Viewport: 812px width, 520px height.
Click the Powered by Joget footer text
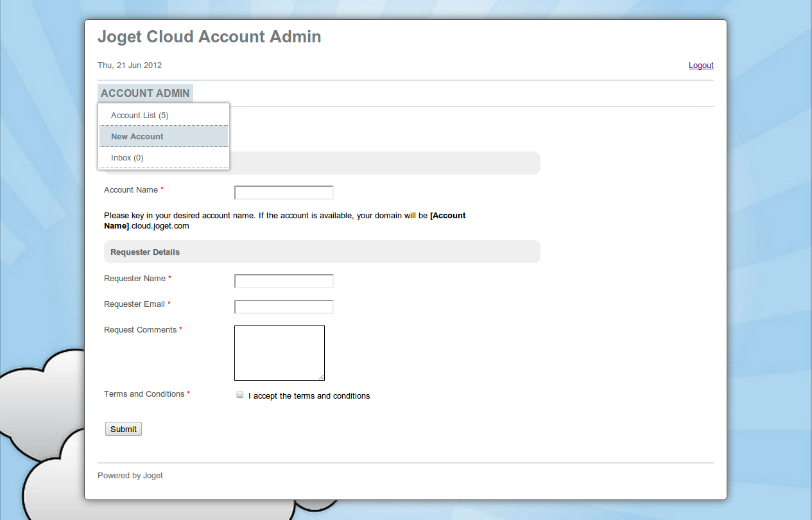pos(130,476)
